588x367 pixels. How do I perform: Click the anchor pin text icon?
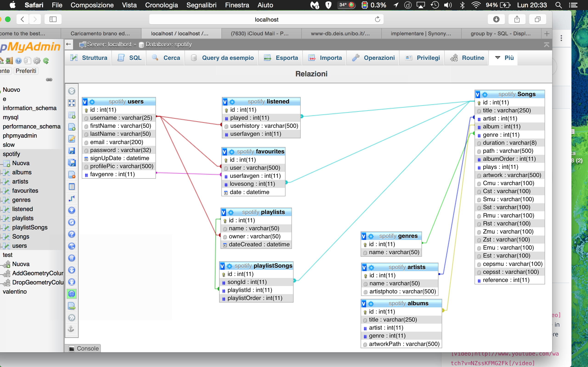point(71,329)
